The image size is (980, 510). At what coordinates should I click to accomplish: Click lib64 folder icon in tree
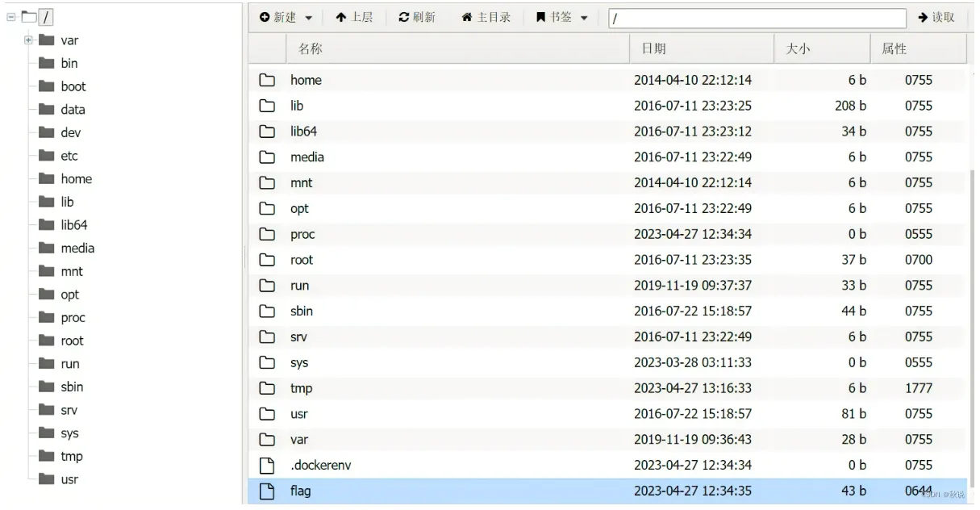coord(47,225)
